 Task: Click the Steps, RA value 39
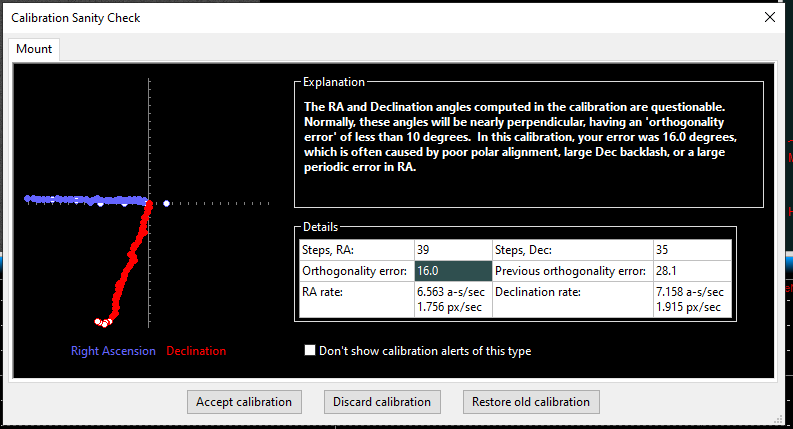click(x=453, y=250)
